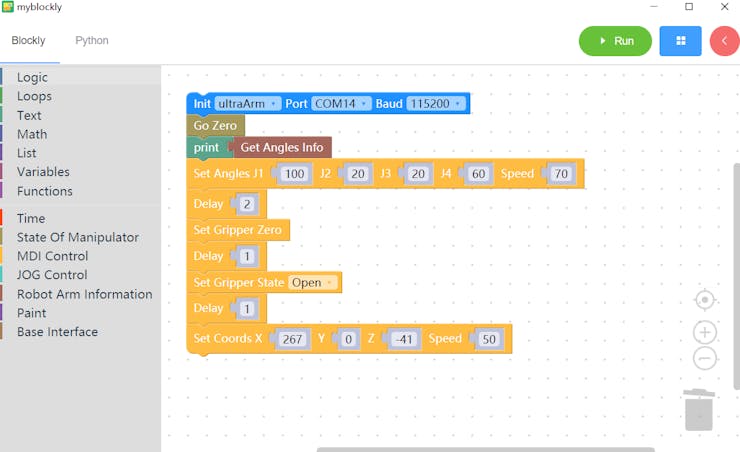Open the JOG Control category
Viewport: 740px width, 452px height.
point(80,275)
